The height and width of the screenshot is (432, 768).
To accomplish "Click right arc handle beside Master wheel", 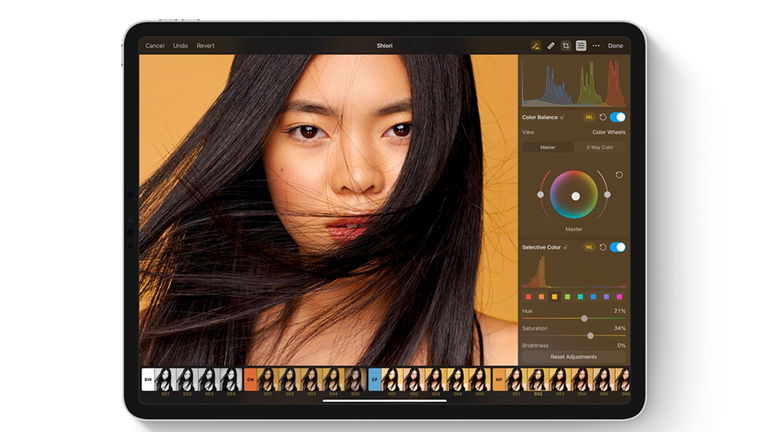I will coord(607,194).
